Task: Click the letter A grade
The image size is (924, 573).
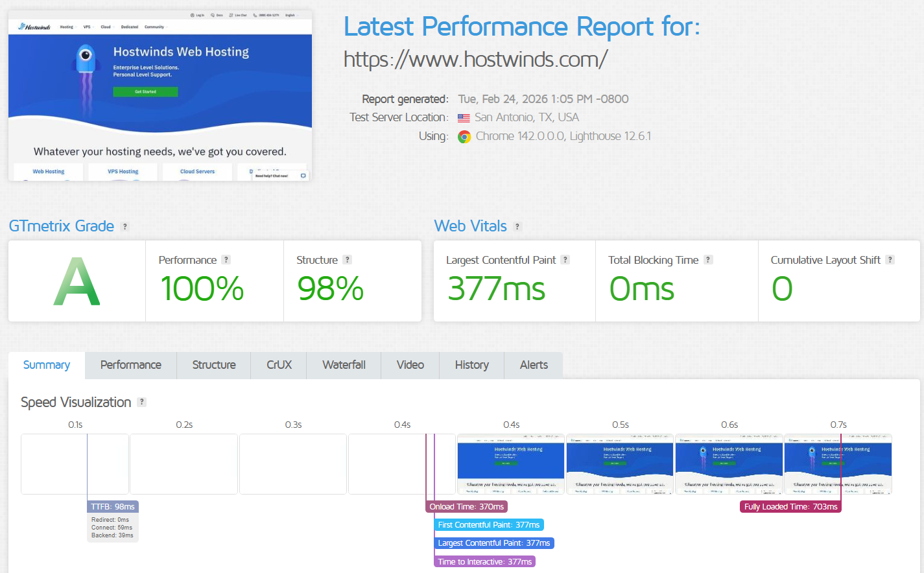Action: [x=77, y=282]
